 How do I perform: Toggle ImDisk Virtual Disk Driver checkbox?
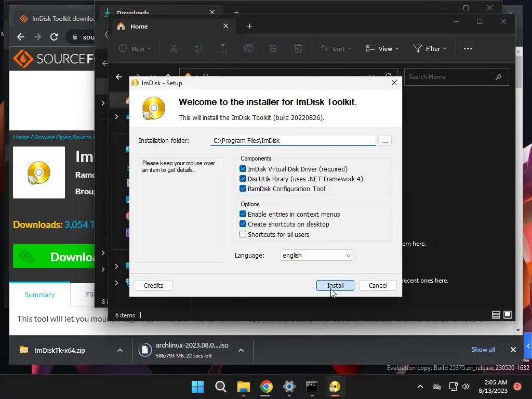coord(243,169)
